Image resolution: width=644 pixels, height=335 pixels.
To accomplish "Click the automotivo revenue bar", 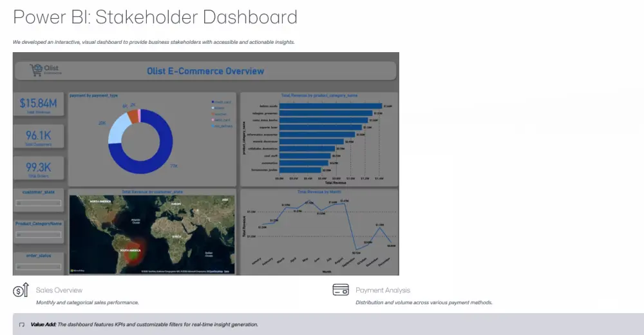I will pos(304,163).
